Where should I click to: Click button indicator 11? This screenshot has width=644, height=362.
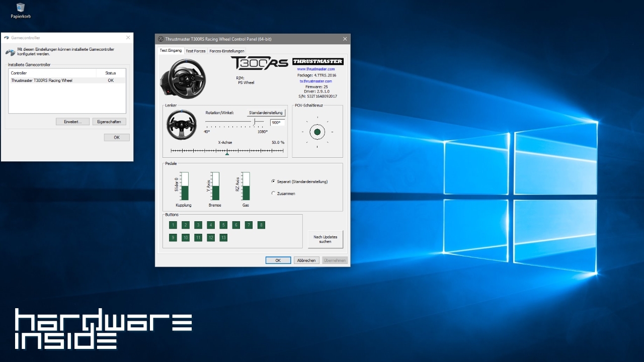point(198,237)
